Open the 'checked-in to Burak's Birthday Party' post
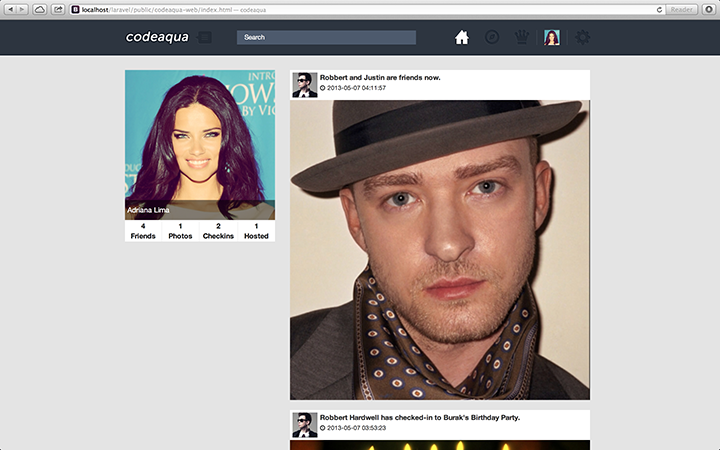The width and height of the screenshot is (720, 450). click(420, 417)
